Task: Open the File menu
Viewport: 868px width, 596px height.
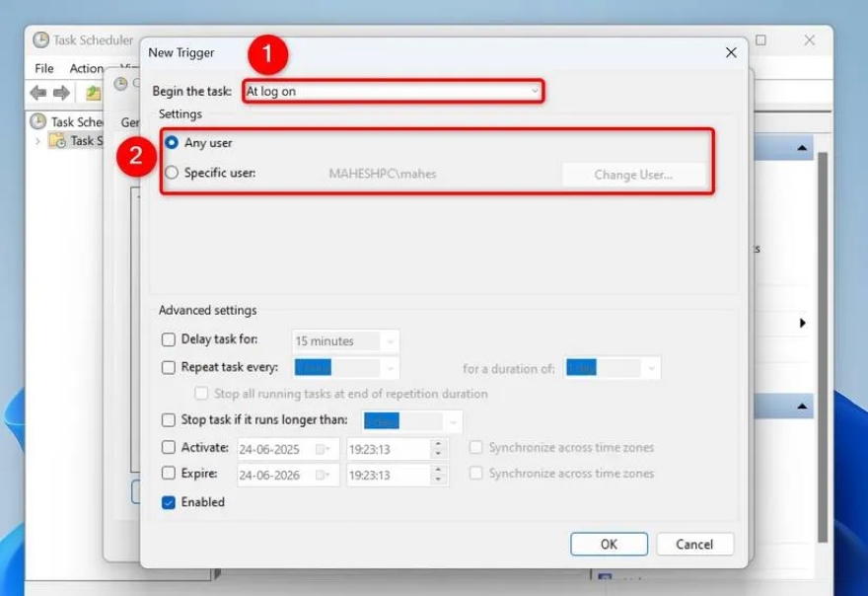Action: coord(42,68)
